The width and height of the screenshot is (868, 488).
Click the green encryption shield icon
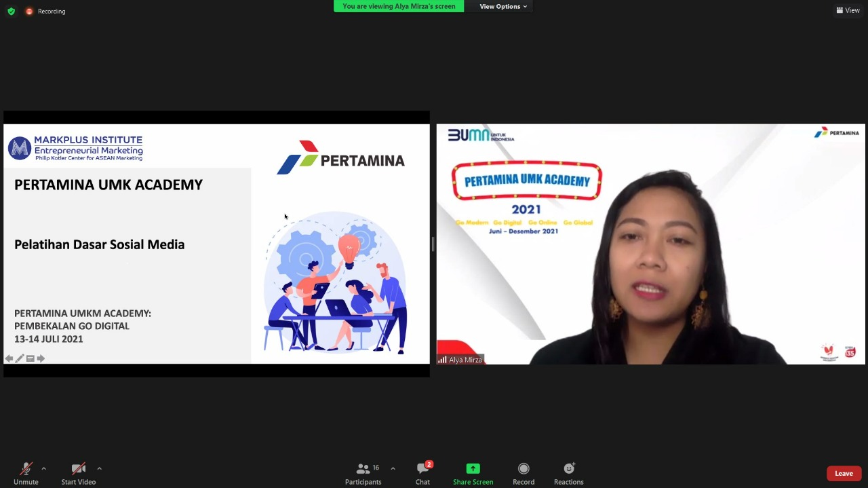point(11,11)
